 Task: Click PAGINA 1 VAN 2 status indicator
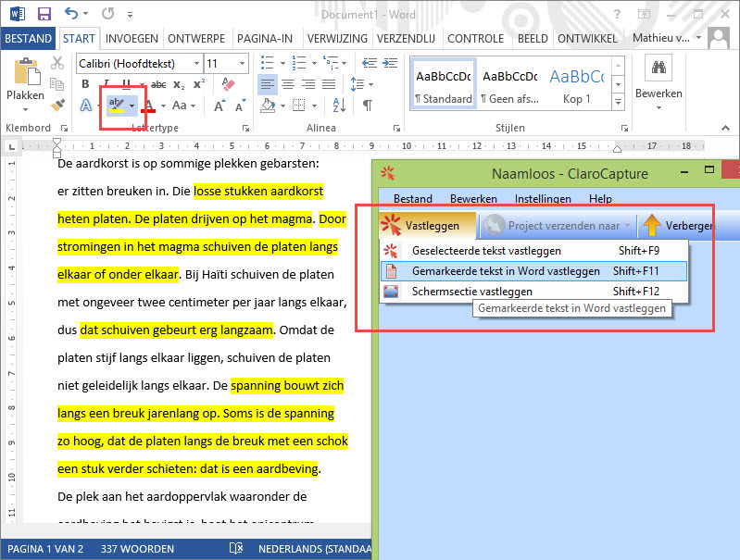[45, 549]
